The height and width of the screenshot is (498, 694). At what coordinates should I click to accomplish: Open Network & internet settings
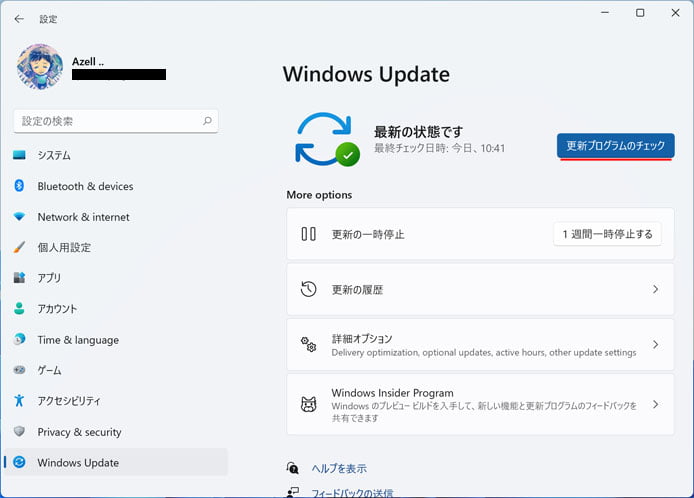116,217
